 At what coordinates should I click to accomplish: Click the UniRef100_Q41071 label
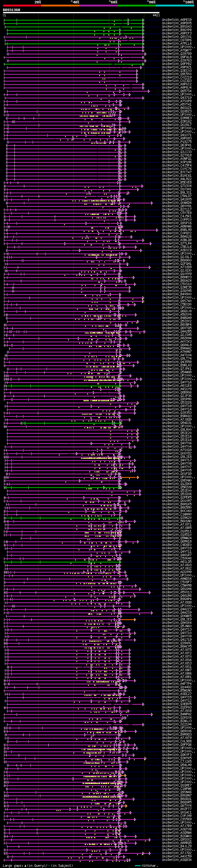[x=177, y=135]
